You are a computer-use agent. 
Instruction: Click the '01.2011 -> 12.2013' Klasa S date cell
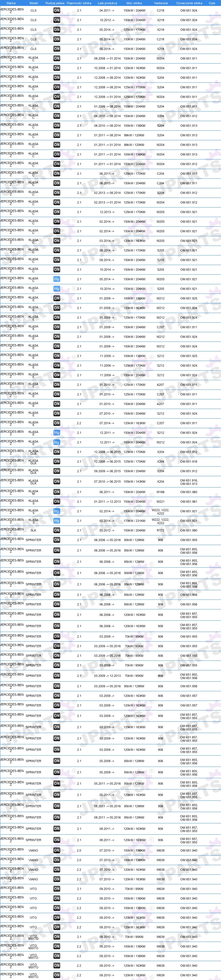(x=107, y=502)
